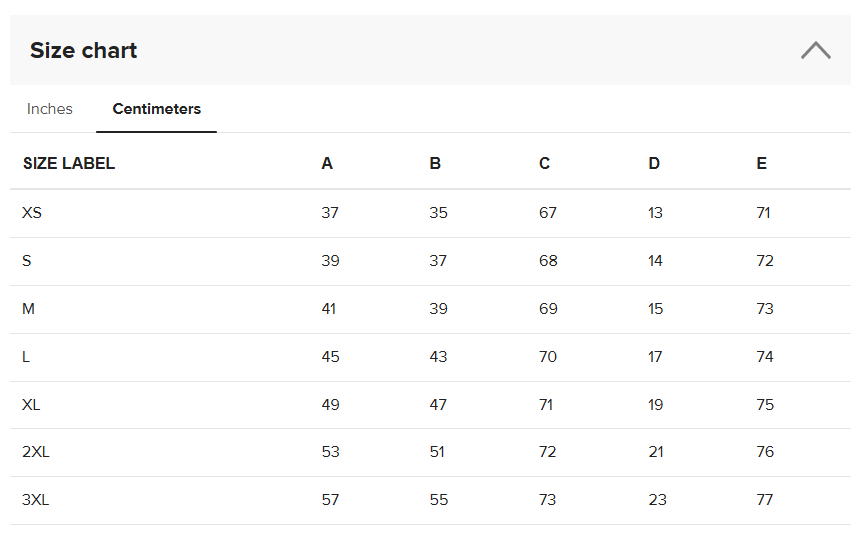The width and height of the screenshot is (860, 547).
Task: Select the XS size row label
Action: 32,213
